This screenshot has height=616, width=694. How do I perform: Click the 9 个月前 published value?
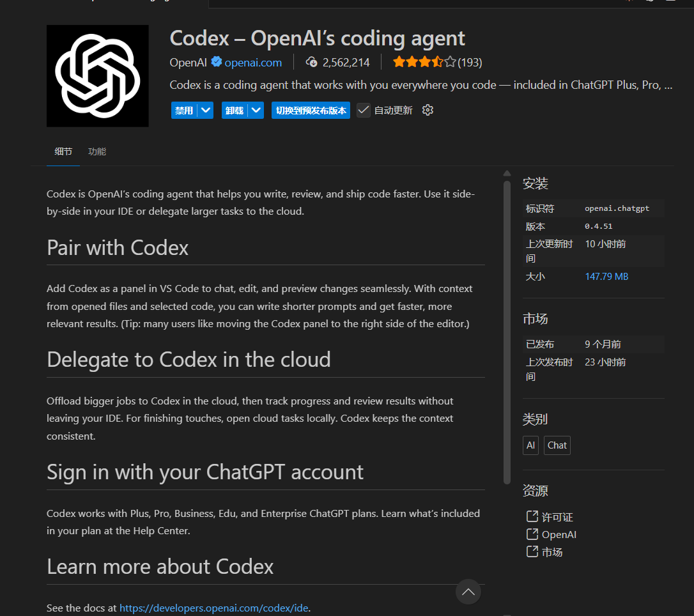pos(603,344)
